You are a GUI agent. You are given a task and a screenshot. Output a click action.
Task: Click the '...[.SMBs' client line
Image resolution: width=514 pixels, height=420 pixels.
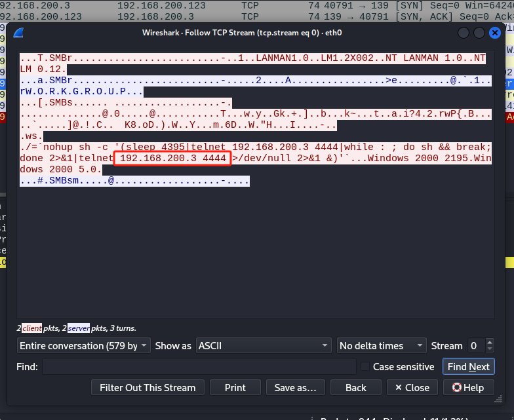(x=126, y=102)
